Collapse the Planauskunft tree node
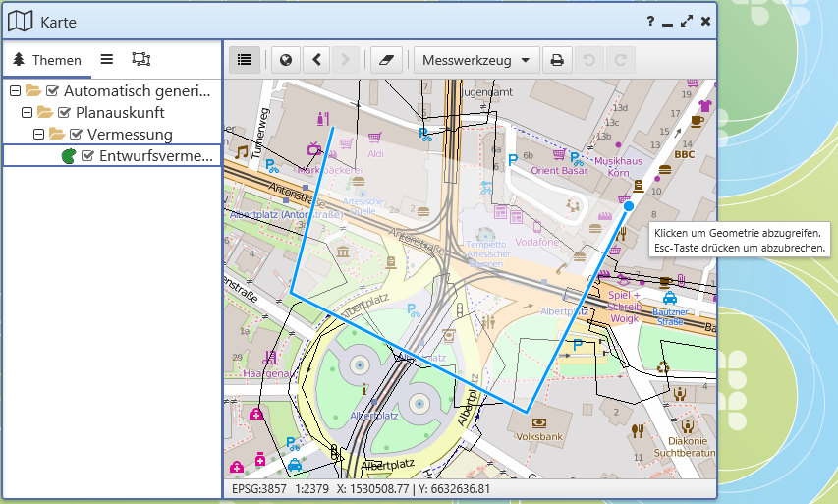Viewport: 838px width, 504px height. [x=28, y=113]
